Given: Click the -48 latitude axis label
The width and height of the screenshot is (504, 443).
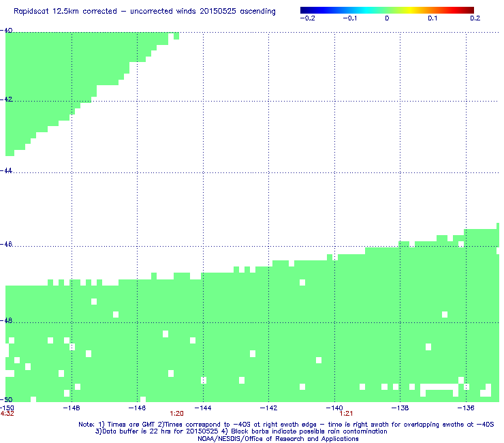Looking at the screenshot, I should tap(6, 320).
